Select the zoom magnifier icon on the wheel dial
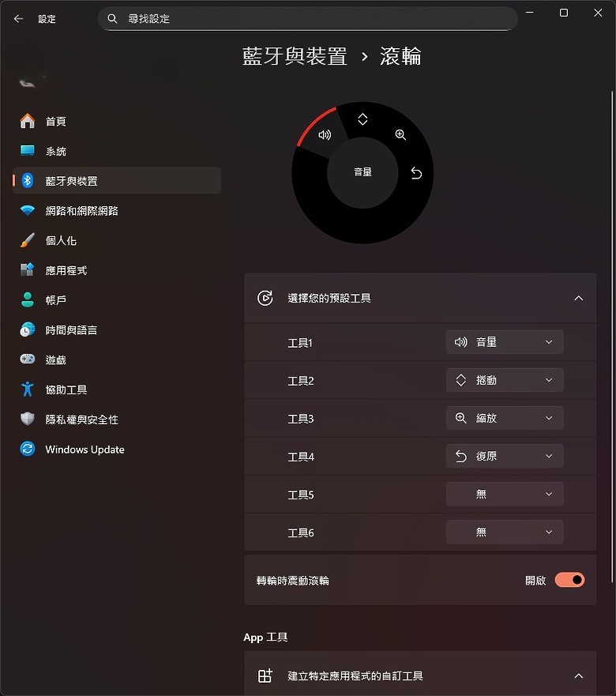 [x=400, y=134]
